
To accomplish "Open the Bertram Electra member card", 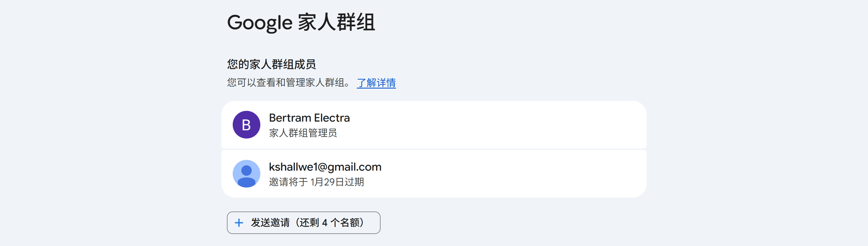I will coord(434,124).
